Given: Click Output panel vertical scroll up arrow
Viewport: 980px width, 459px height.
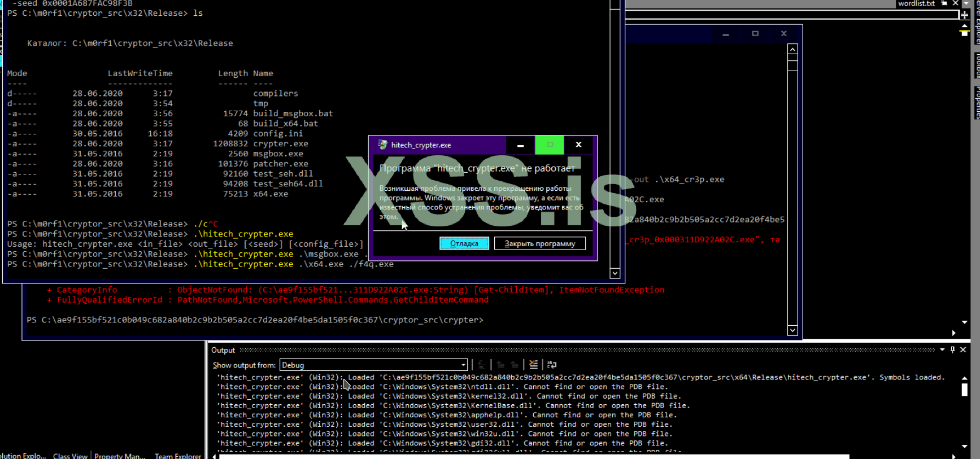Looking at the screenshot, I should pyautogui.click(x=964, y=378).
